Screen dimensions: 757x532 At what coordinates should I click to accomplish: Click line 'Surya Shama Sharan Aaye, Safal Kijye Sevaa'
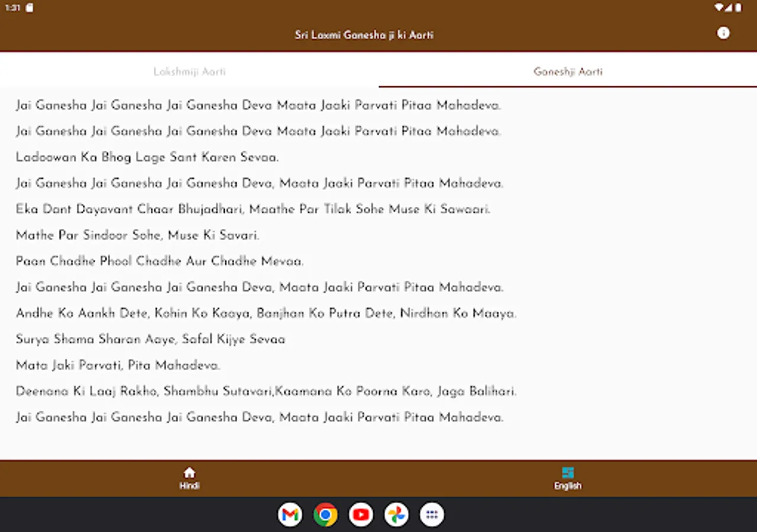(151, 339)
